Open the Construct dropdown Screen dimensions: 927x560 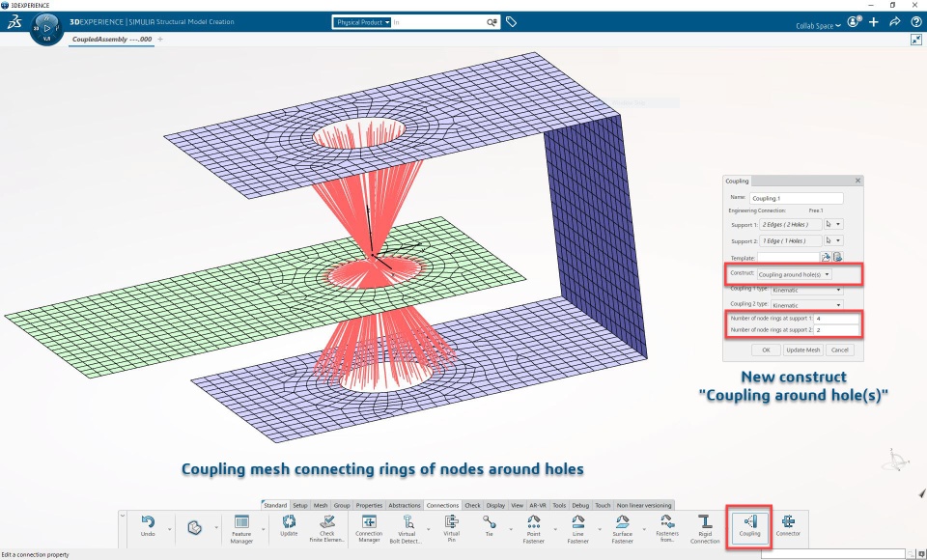point(795,274)
